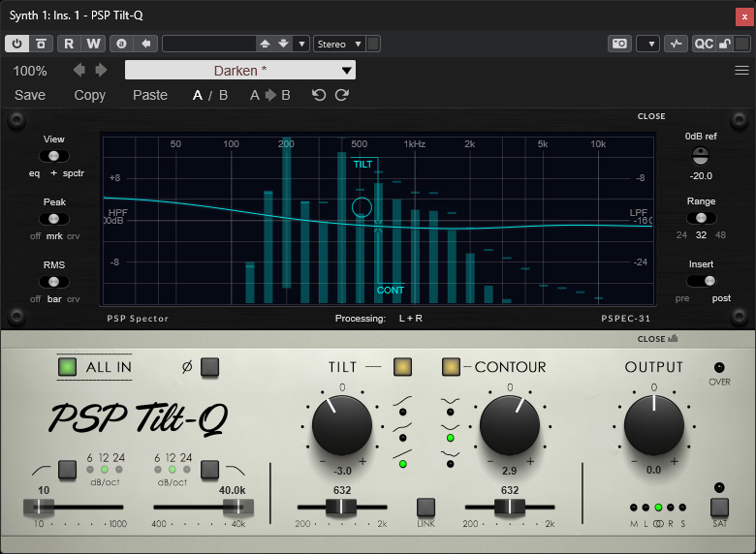Screen dimensions: 756x554
Task: Click Save in preset bar
Action: [x=30, y=95]
